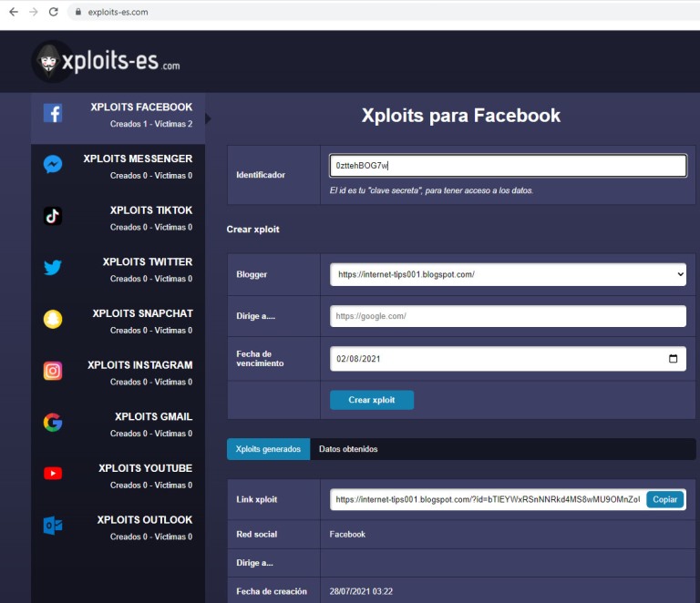Click the YouTube play icon in sidebar
The image size is (700, 603).
click(53, 474)
